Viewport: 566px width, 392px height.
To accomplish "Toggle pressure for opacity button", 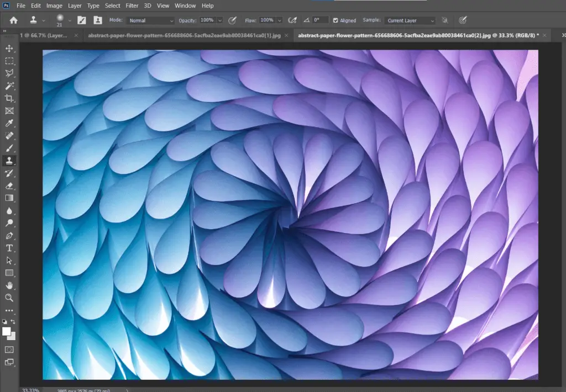I will (x=233, y=20).
